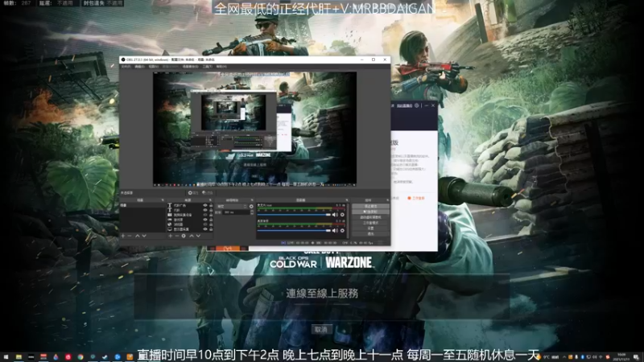Screen dimensions: 644x362
Task: Open the scene transition type dropdown
Action: pyautogui.click(x=232, y=207)
